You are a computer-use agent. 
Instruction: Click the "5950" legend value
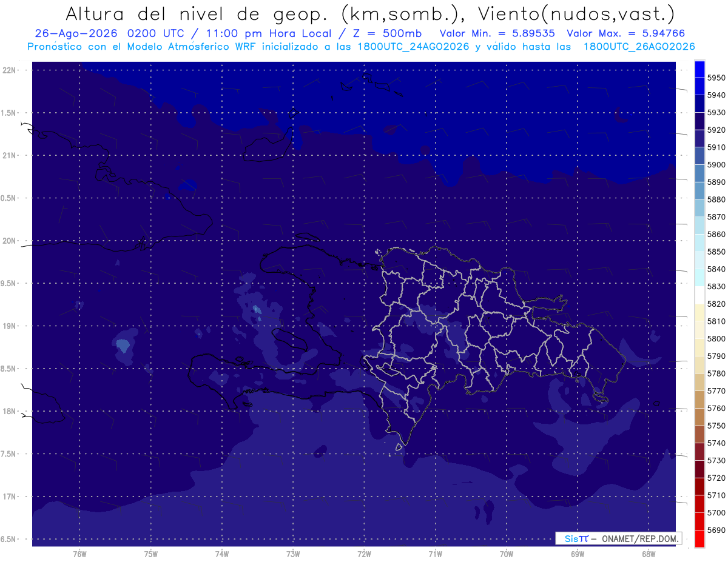[x=717, y=78]
